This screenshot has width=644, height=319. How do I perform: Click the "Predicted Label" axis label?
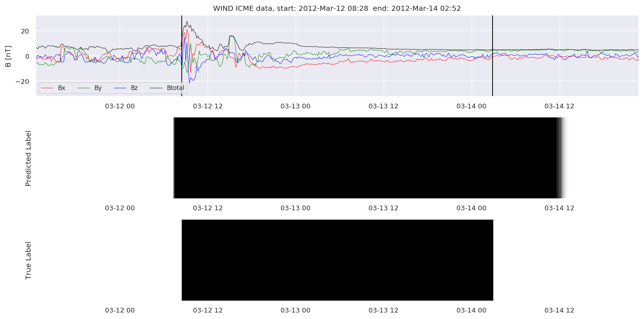click(28, 158)
